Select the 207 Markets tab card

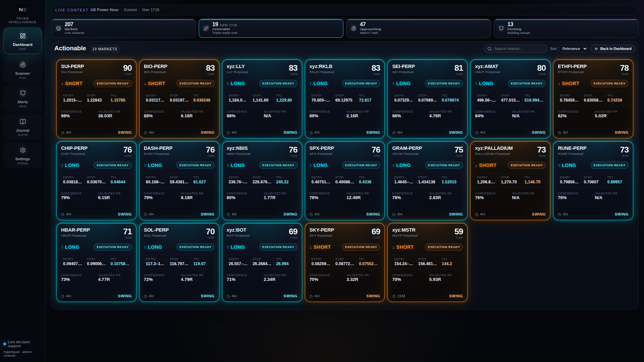tap(123, 28)
